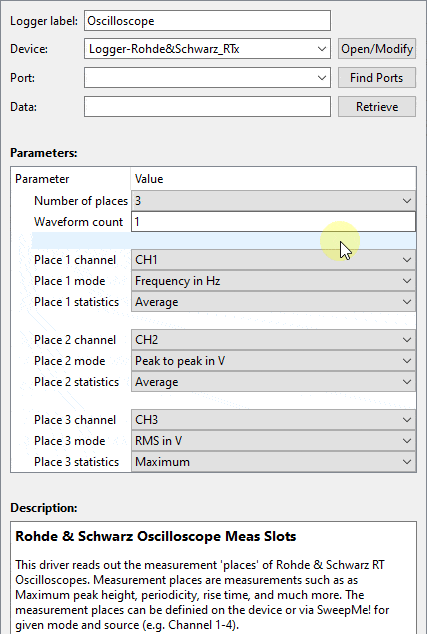This screenshot has height=634, width=427.
Task: Open the Device dropdown
Action: (x=207, y=49)
